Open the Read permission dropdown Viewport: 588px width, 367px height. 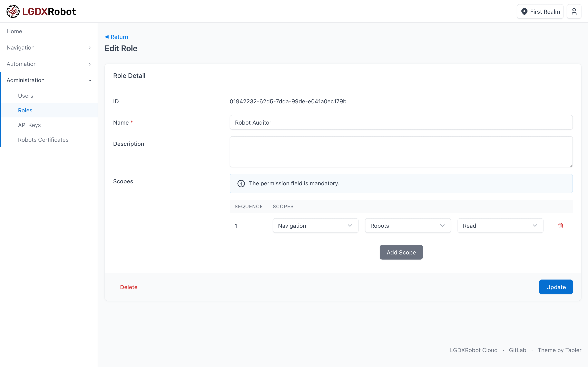[500, 226]
